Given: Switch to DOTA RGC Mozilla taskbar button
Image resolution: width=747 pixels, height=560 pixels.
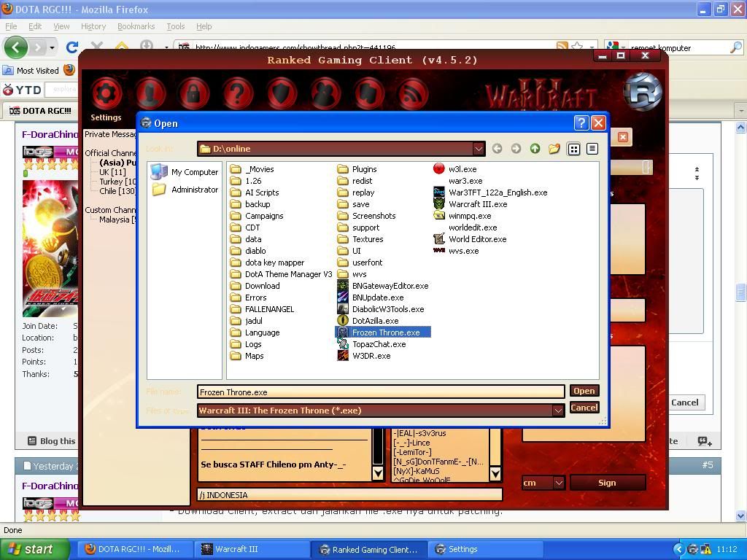Looking at the screenshot, I should coord(135,550).
